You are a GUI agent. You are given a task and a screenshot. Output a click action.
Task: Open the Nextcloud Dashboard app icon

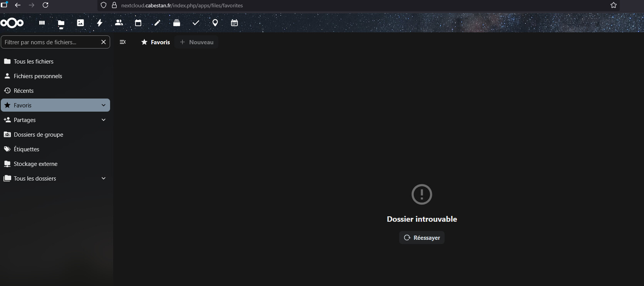(x=42, y=23)
